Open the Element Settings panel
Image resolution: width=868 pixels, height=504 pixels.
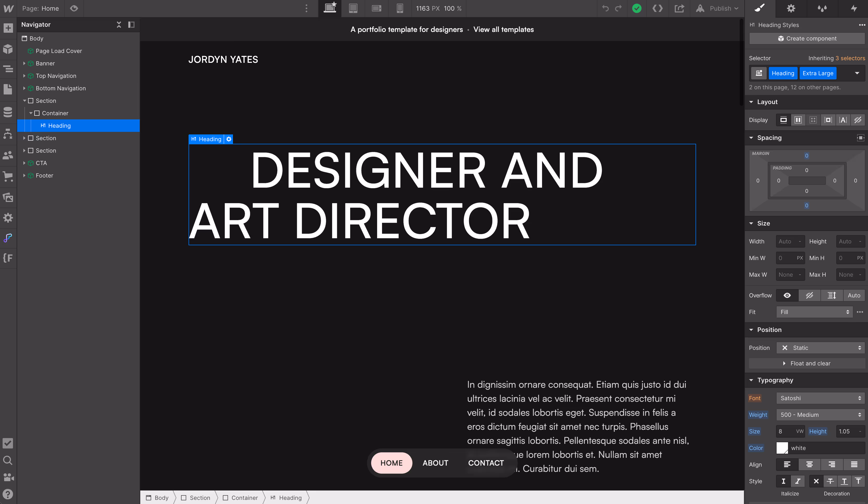pos(791,8)
